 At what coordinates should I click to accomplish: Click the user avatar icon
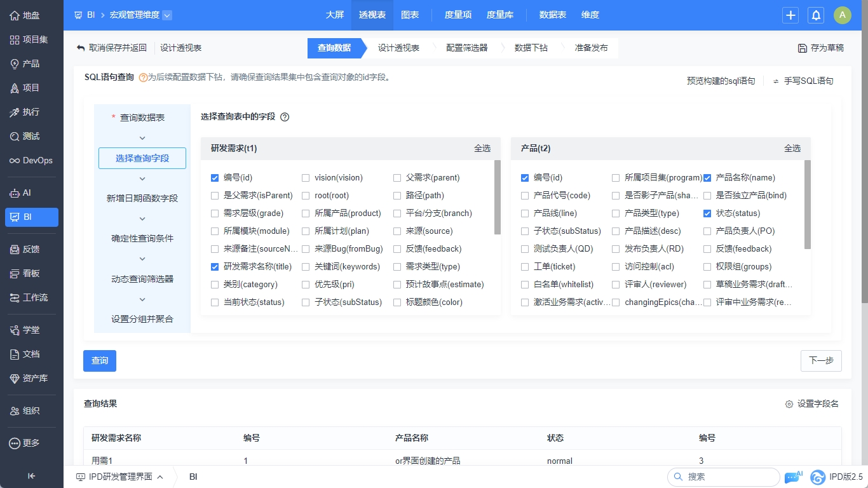[842, 15]
